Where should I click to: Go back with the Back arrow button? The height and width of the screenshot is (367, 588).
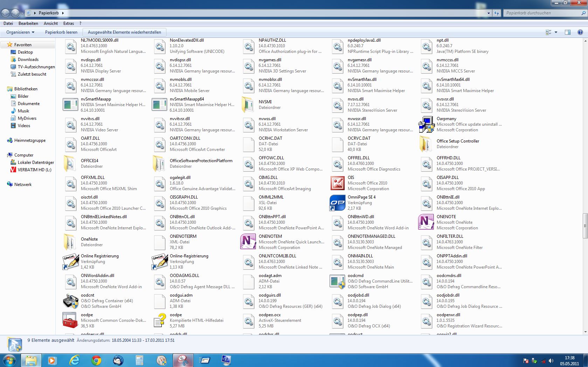[5, 13]
